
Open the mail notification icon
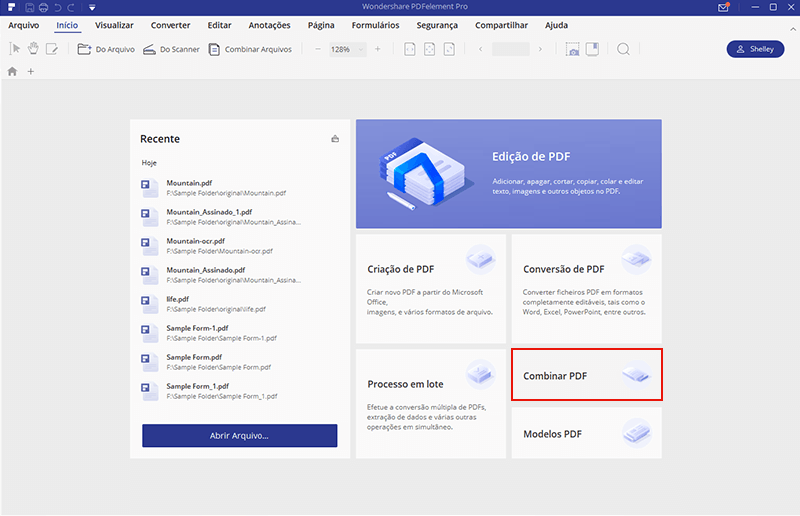click(x=723, y=8)
